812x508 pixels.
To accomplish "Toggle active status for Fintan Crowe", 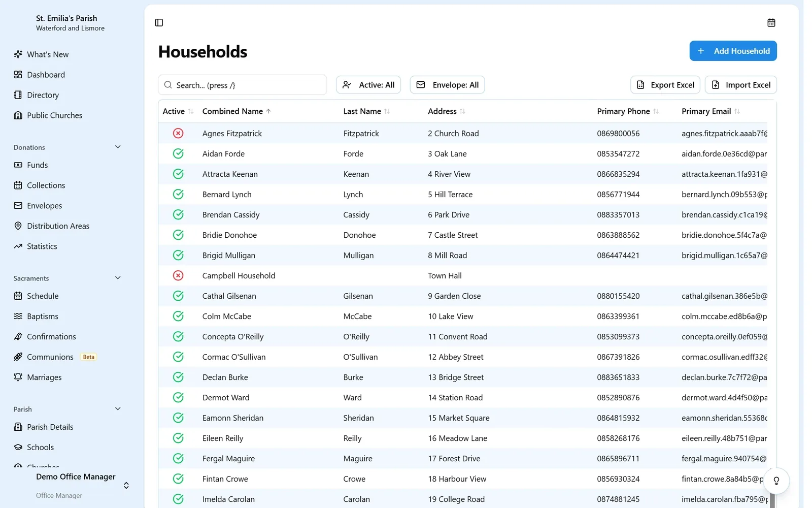I will coord(178,479).
